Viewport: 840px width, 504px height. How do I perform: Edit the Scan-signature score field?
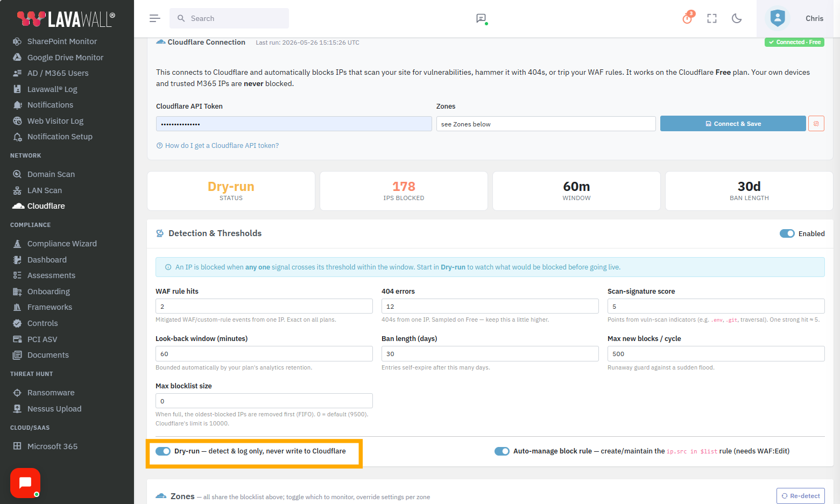(x=716, y=306)
